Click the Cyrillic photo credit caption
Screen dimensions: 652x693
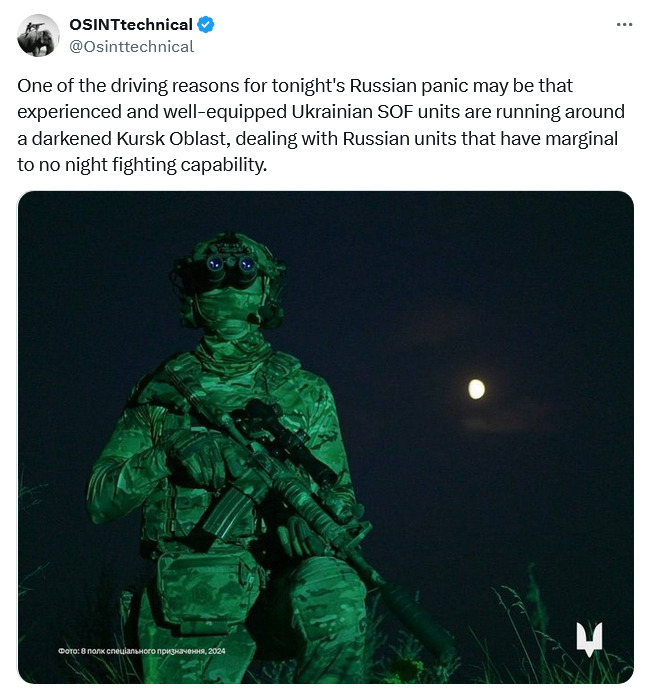coord(141,651)
